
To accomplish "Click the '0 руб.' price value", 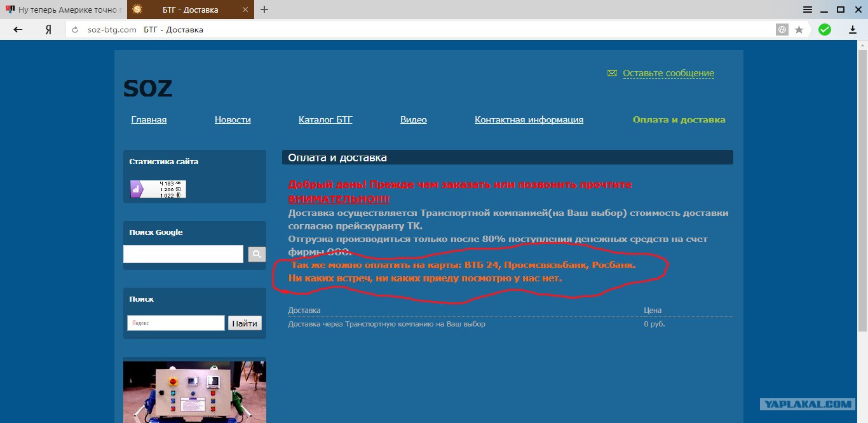I will [654, 324].
